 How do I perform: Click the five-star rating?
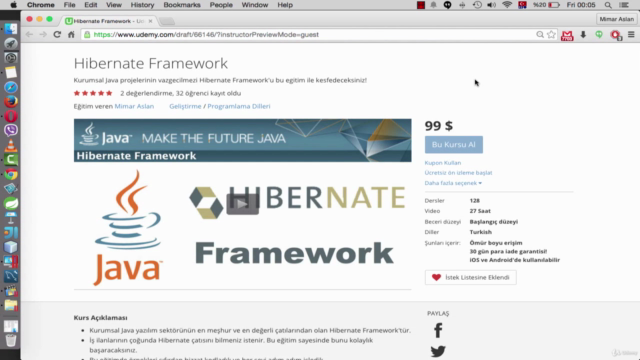93,93
